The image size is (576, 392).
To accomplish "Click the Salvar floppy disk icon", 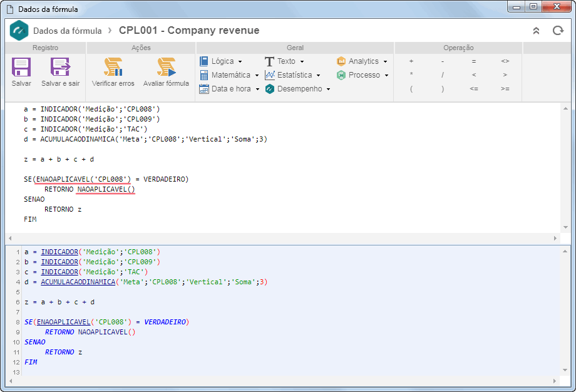I will pyautogui.click(x=21, y=67).
